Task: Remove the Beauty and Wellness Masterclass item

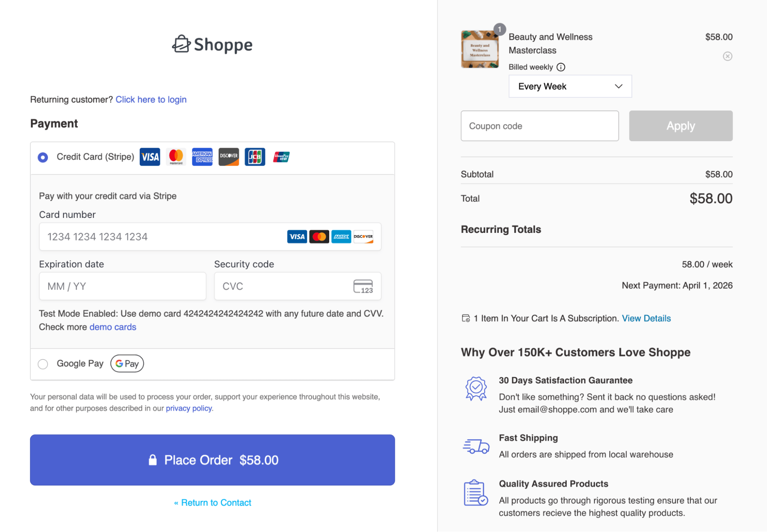Action: coord(727,56)
